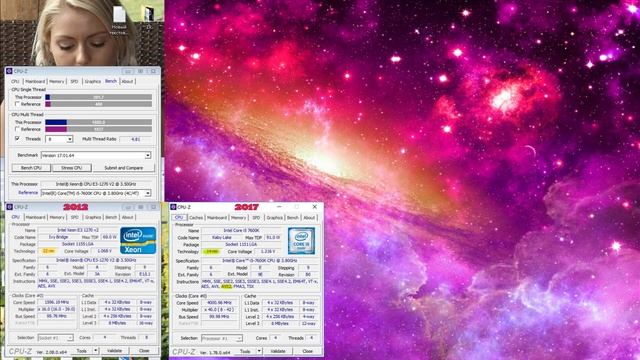
Task: Click the Submit and Compare button
Action: [124, 168]
